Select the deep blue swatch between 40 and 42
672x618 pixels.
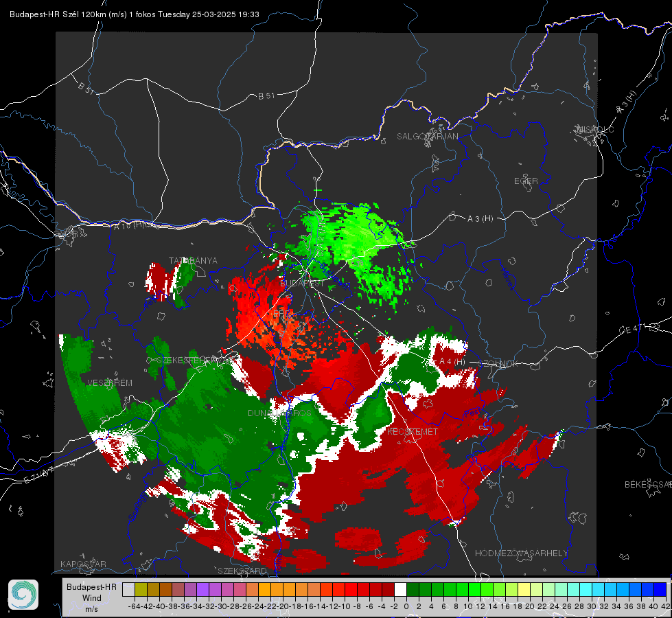click(x=660, y=589)
